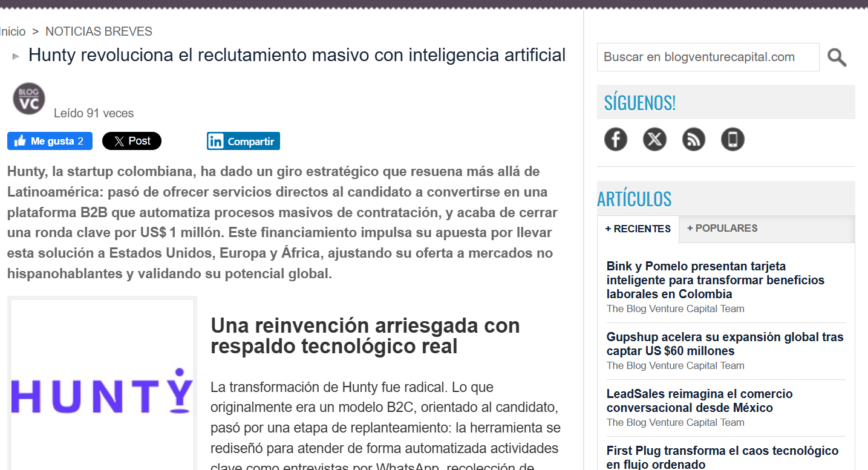Image resolution: width=868 pixels, height=470 pixels.
Task: Open the RSS feed icon under SÍGUENOS
Action: click(x=694, y=140)
